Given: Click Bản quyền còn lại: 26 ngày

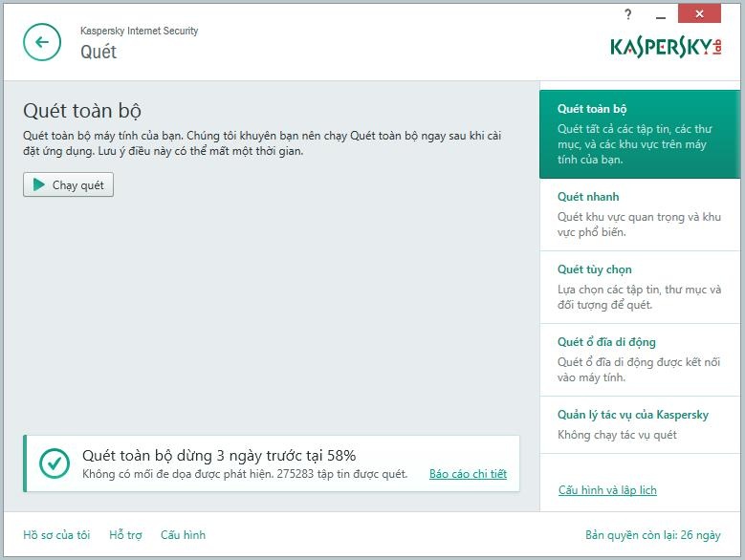Looking at the screenshot, I should 652,535.
